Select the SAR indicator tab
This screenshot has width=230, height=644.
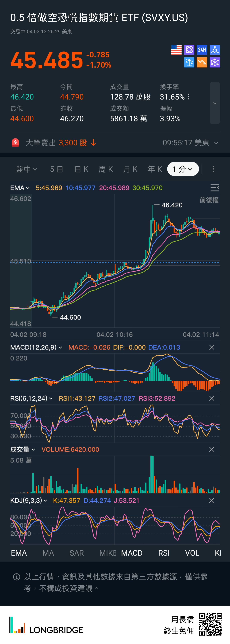click(76, 553)
